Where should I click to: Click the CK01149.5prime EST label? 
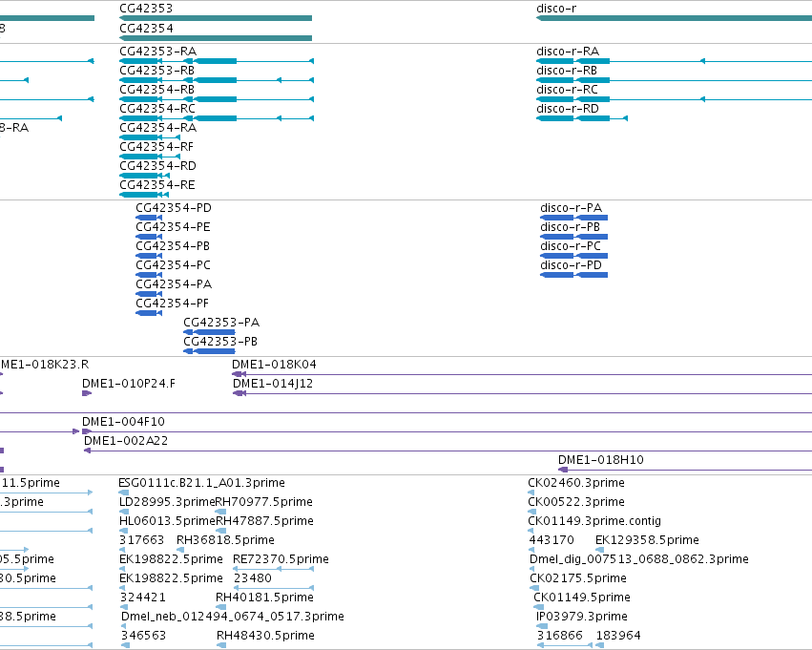(x=582, y=598)
